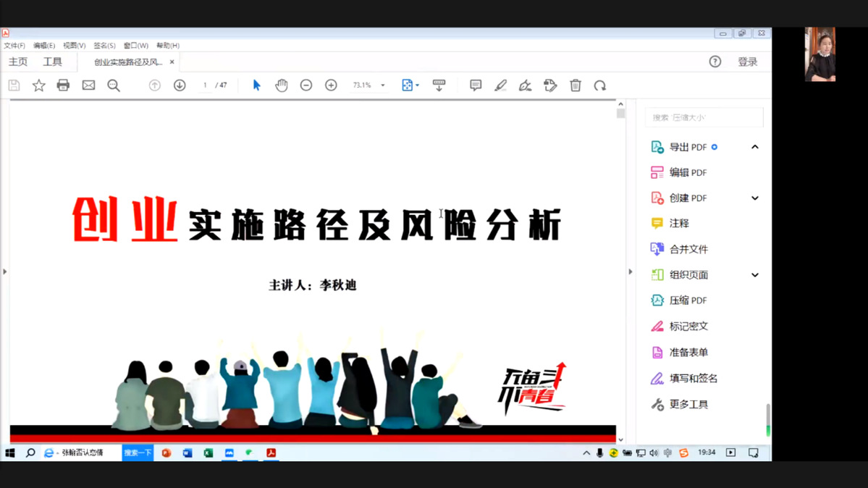868x488 pixels.
Task: Select the Hand pan tool
Action: coord(282,85)
